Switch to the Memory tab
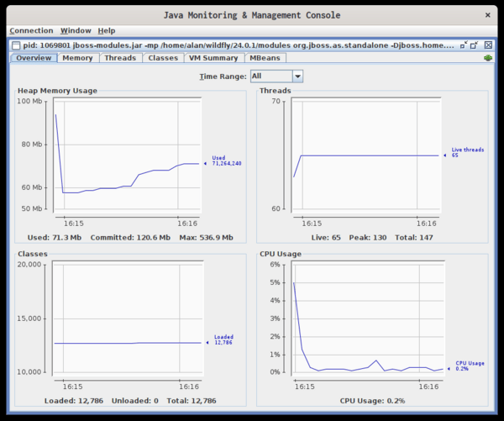This screenshot has width=504, height=421. point(77,58)
